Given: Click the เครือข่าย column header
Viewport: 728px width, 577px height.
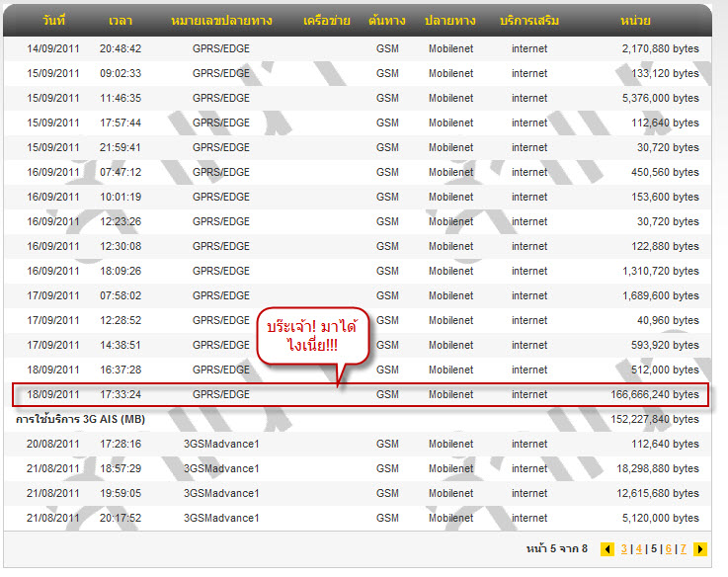Looking at the screenshot, I should pyautogui.click(x=326, y=21).
